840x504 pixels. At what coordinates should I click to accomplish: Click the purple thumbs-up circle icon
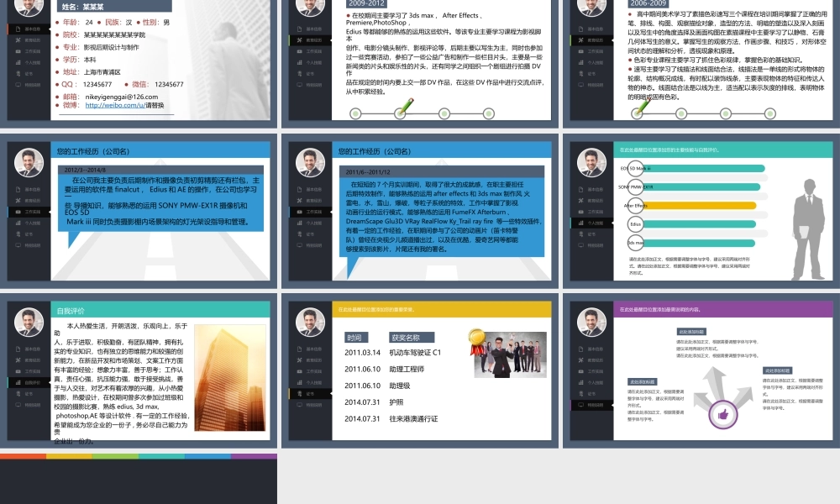[x=723, y=416]
